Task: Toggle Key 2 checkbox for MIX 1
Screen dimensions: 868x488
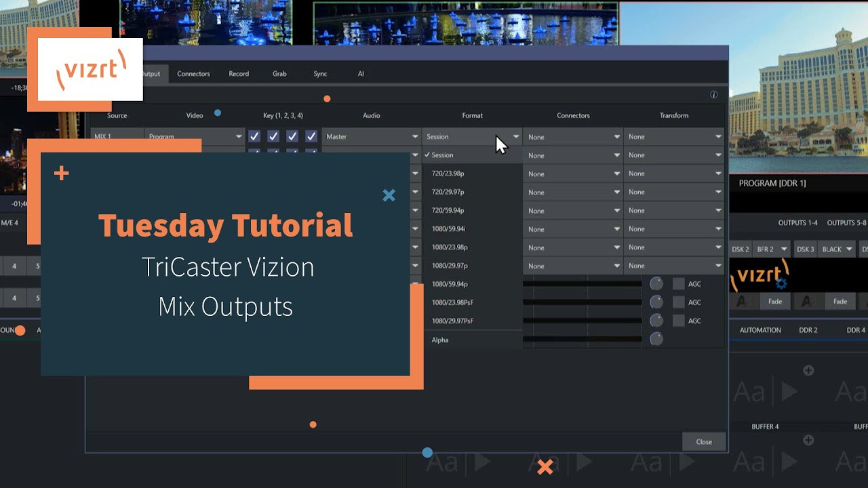Action: click(x=273, y=136)
